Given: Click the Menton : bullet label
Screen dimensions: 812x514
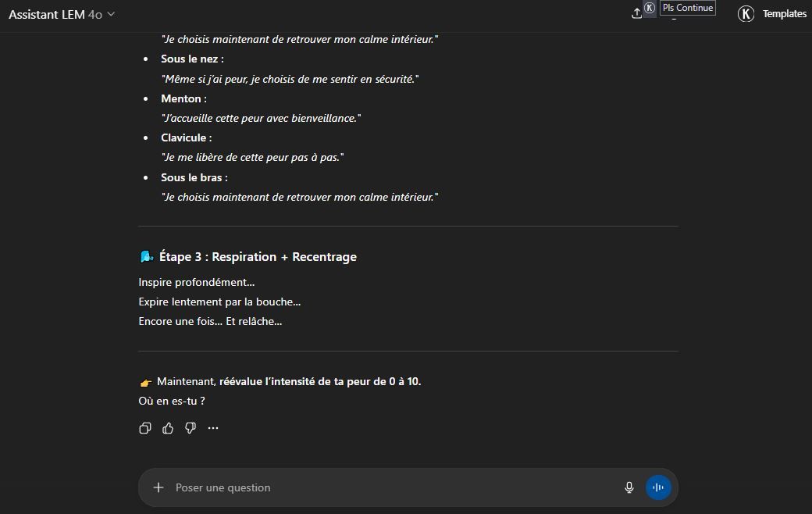Looking at the screenshot, I should (x=183, y=98).
